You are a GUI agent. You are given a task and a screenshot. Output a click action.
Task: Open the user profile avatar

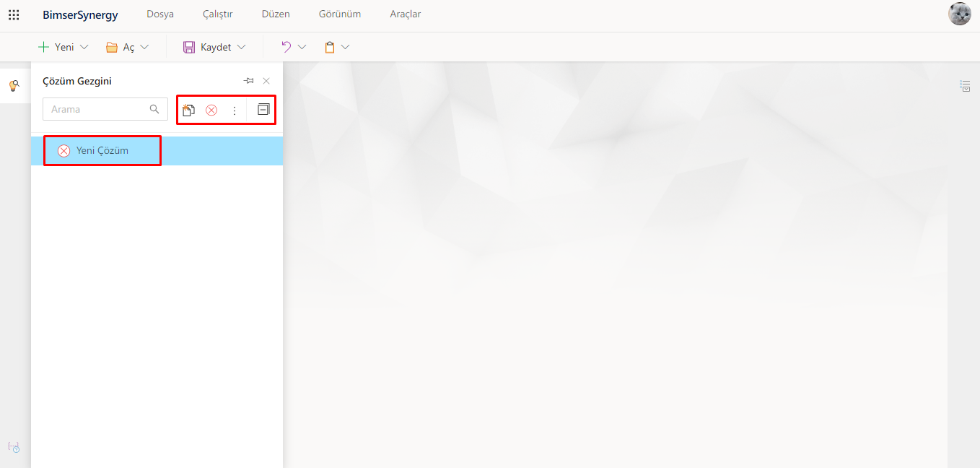click(959, 14)
